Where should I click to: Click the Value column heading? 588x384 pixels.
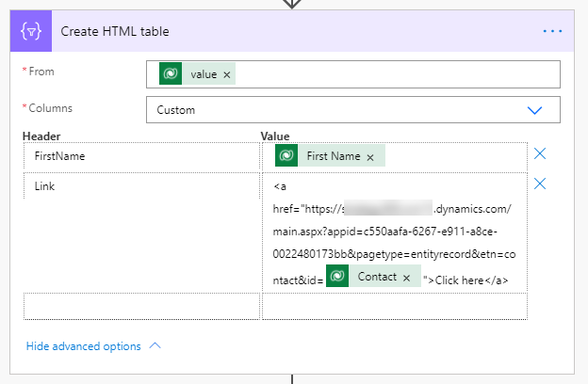275,136
